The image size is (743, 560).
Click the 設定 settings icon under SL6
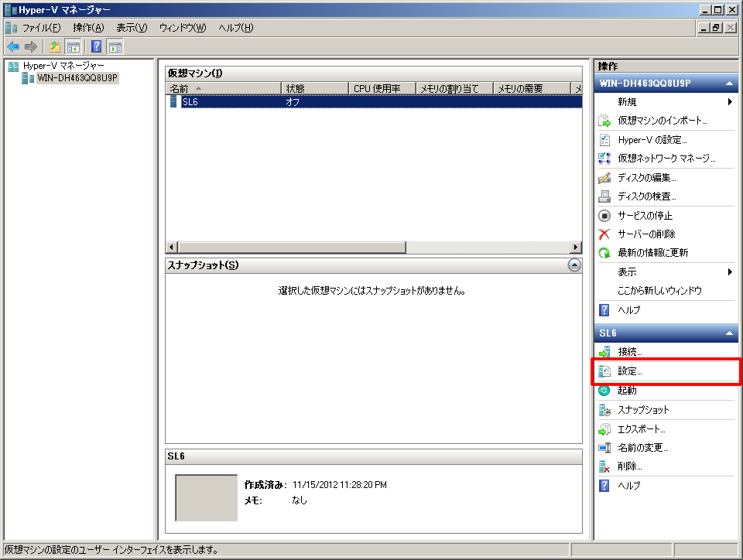(604, 371)
